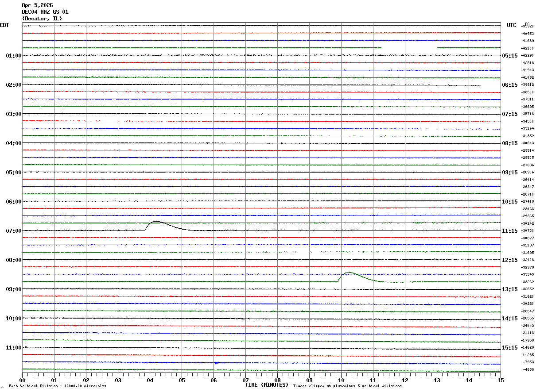The image size is (536, 392).
Task: Click the 11:15 UTC row label
Action: (510, 231)
